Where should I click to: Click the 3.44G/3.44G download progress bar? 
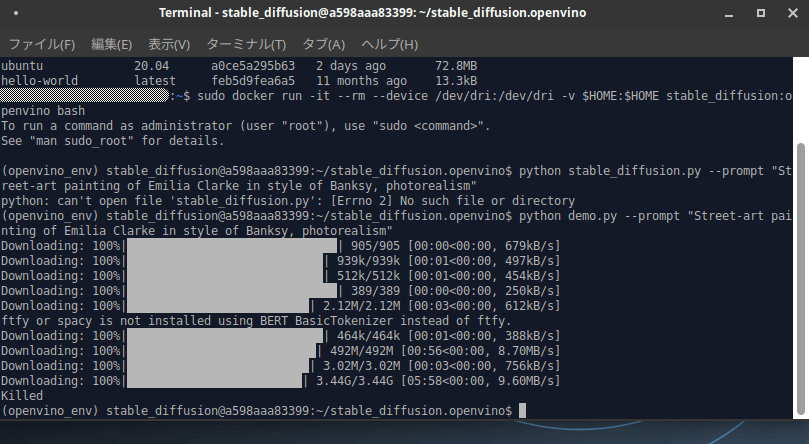point(214,381)
